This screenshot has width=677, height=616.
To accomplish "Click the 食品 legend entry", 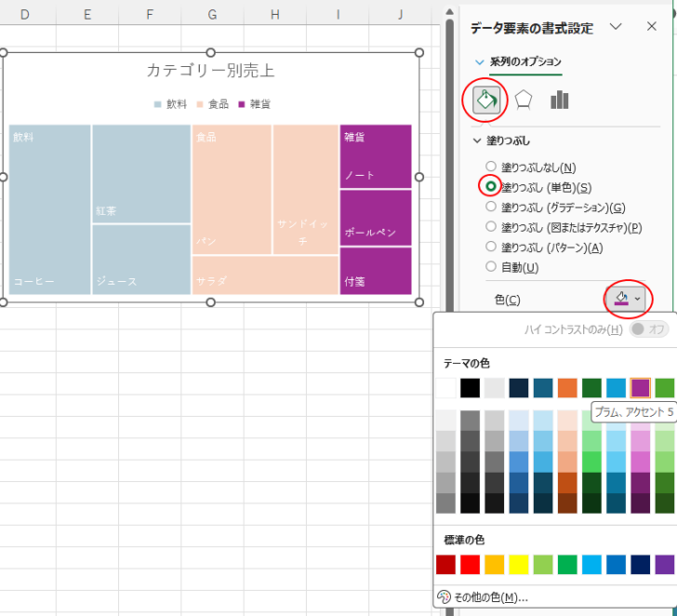I will 213,104.
